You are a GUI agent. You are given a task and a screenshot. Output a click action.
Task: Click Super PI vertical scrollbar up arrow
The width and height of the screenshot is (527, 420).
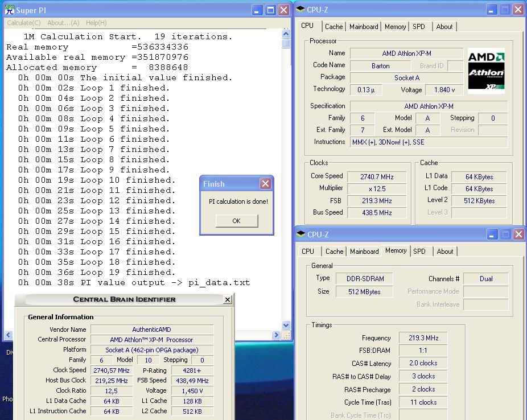pos(286,33)
